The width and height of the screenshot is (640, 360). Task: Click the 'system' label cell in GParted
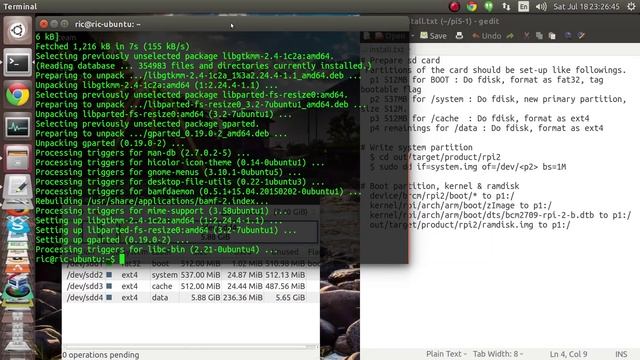[x=164, y=275]
